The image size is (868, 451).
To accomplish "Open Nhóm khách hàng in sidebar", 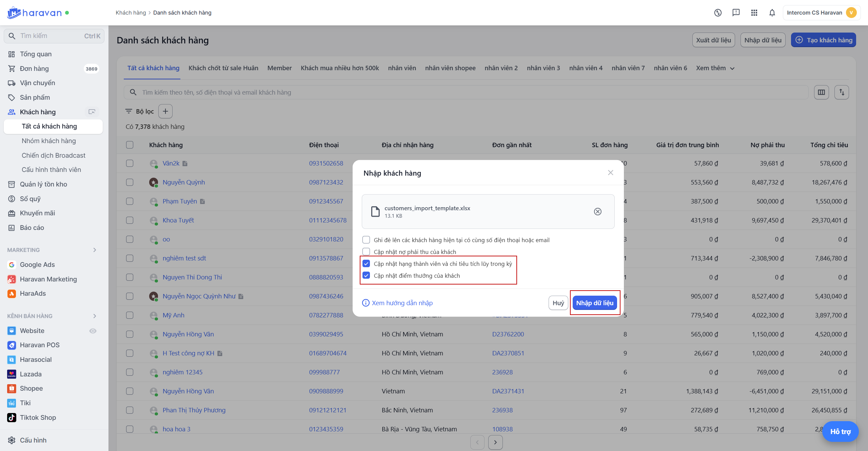I will click(49, 141).
